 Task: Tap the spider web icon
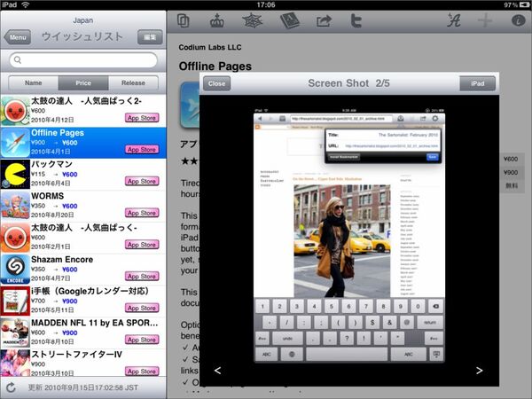point(253,21)
